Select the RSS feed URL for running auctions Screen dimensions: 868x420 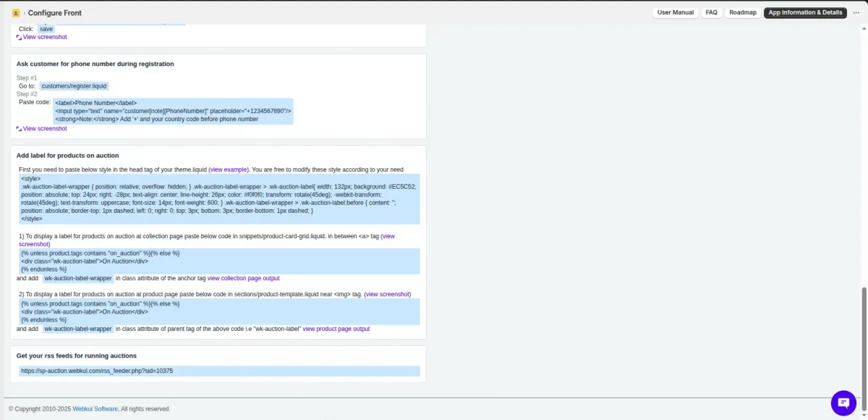(x=96, y=371)
